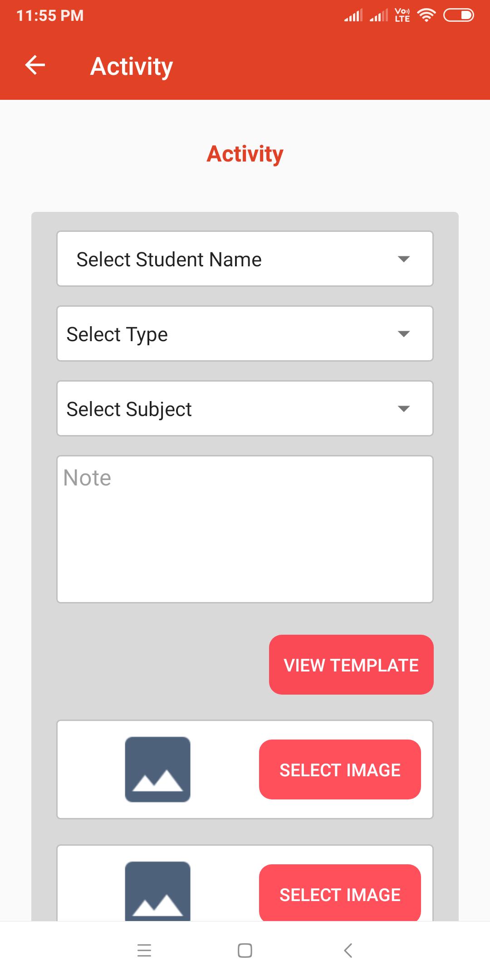Tap the first SELECT IMAGE button

point(340,769)
